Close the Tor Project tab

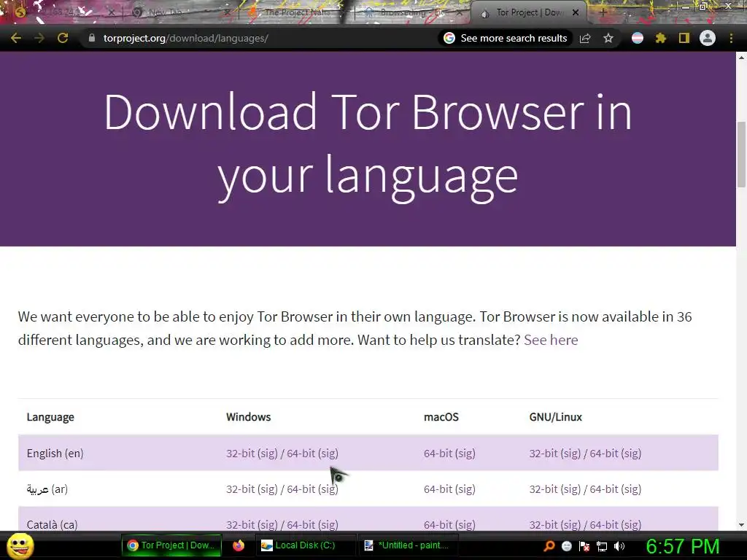click(576, 13)
